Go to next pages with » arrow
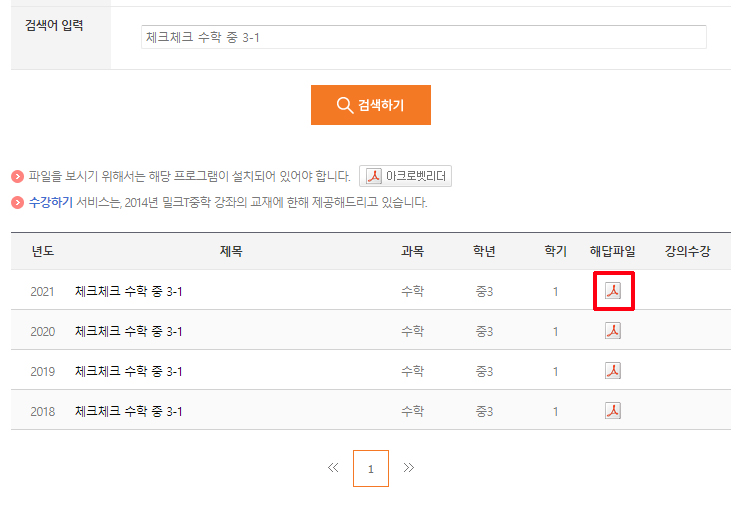Viewport: 740px width, 509px height. click(x=409, y=467)
